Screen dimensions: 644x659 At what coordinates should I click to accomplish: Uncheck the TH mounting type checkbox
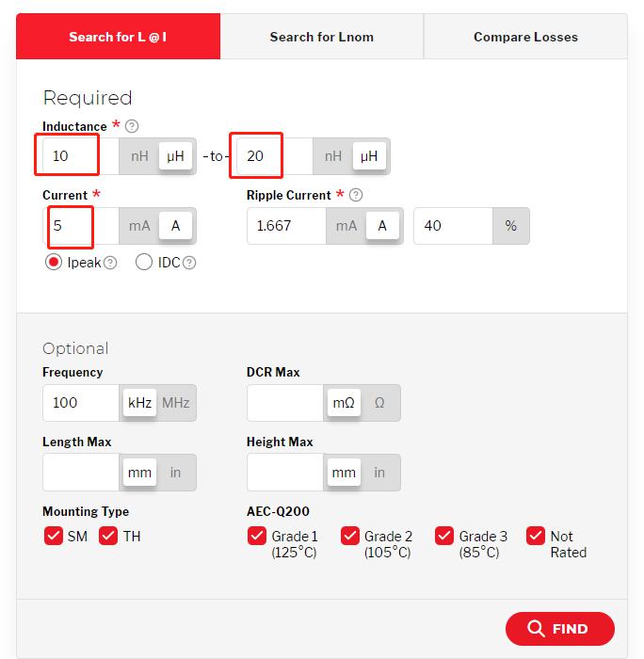tap(108, 537)
